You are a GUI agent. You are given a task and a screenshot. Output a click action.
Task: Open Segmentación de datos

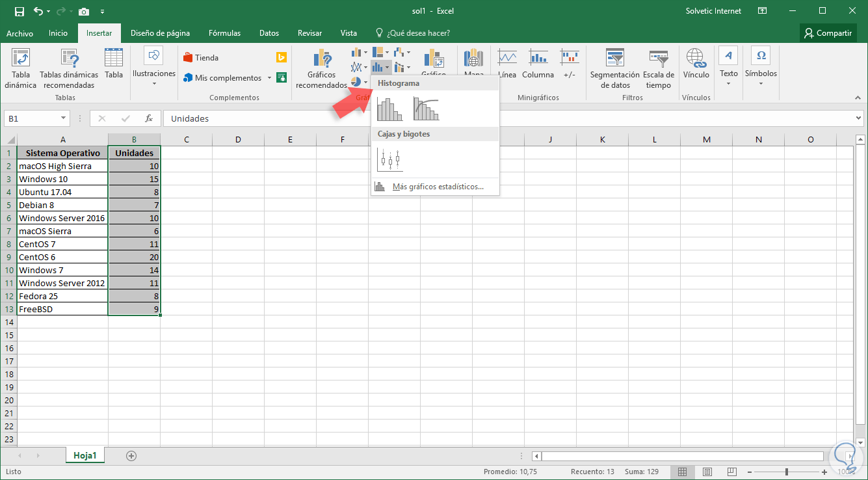(x=615, y=69)
